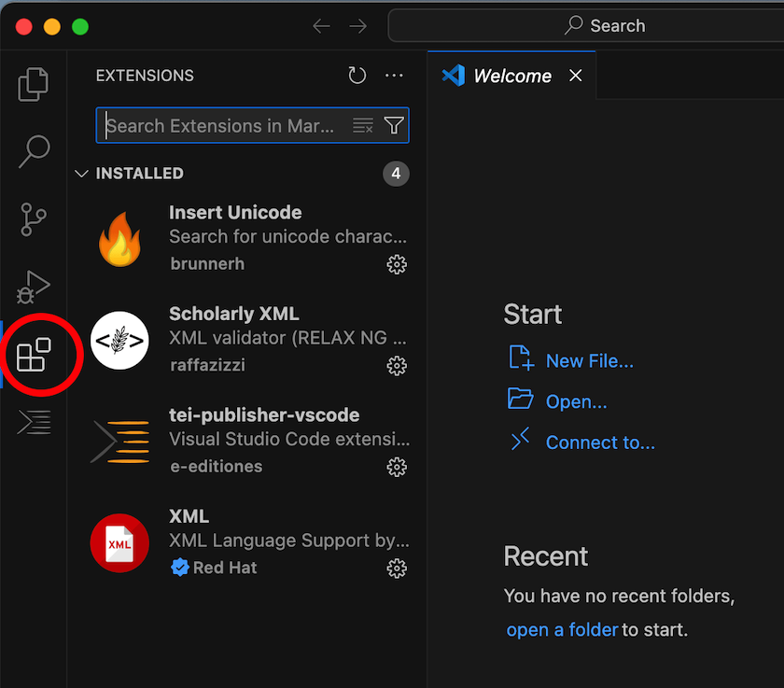Switch to the Welcome tab
Image resolution: width=784 pixels, height=688 pixels.
point(511,76)
